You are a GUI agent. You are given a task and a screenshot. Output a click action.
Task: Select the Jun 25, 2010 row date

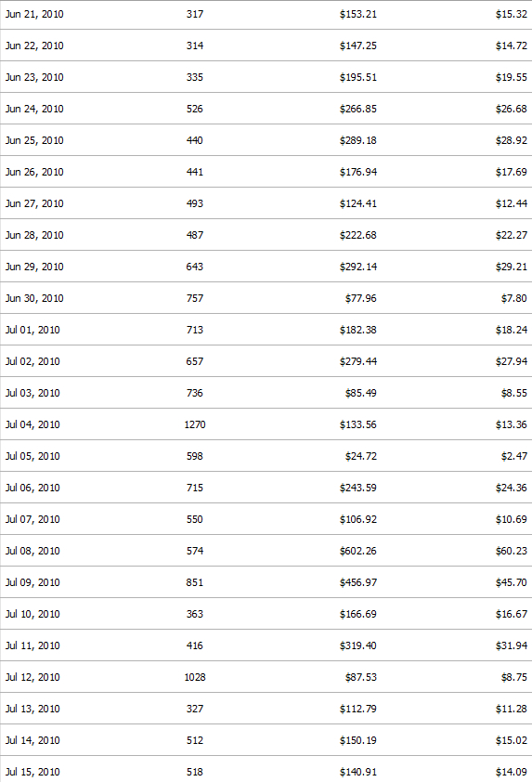34,140
